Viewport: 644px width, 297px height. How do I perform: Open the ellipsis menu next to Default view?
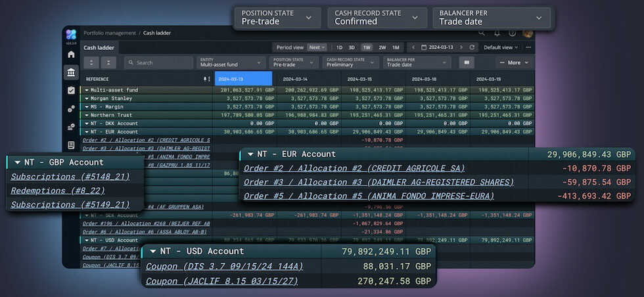(528, 47)
